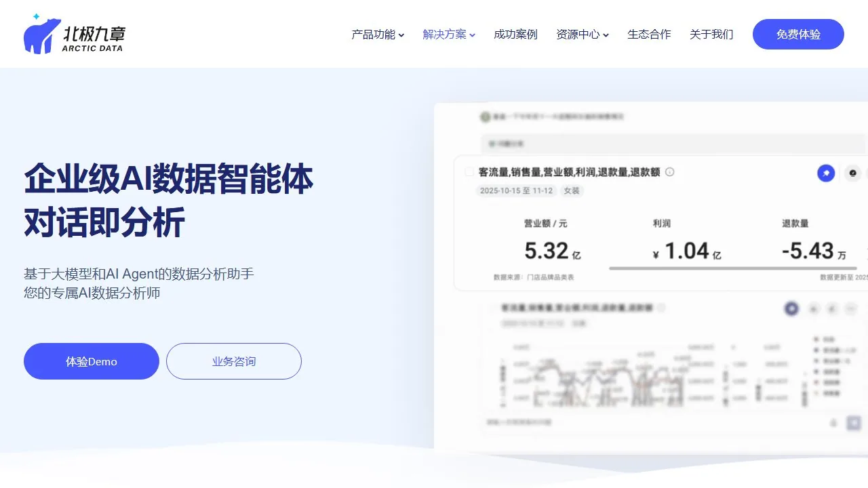Screen dimensions: 868x488
Task: Click the info icon after 退款额 on the metrics card
Action: coord(670,172)
